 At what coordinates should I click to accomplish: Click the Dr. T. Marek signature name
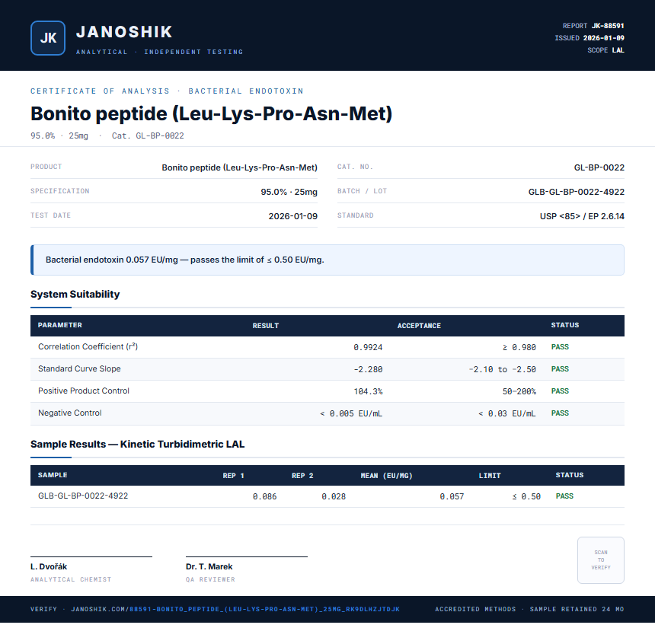(209, 567)
